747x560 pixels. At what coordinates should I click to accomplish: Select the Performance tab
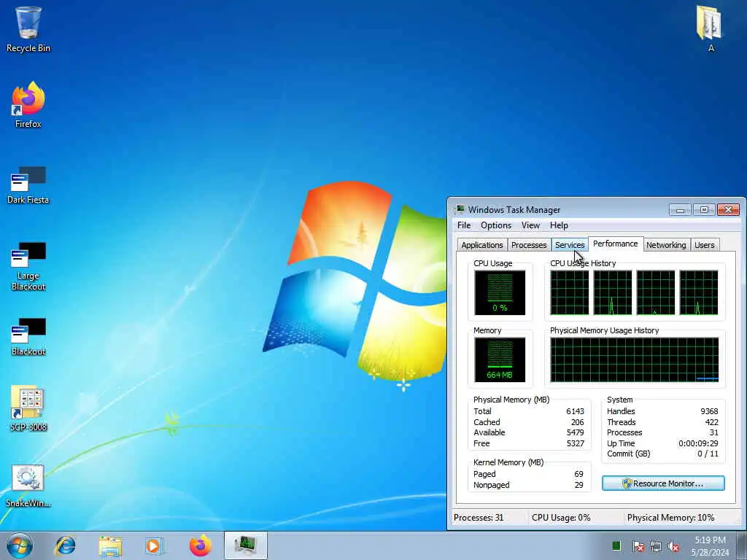(616, 244)
